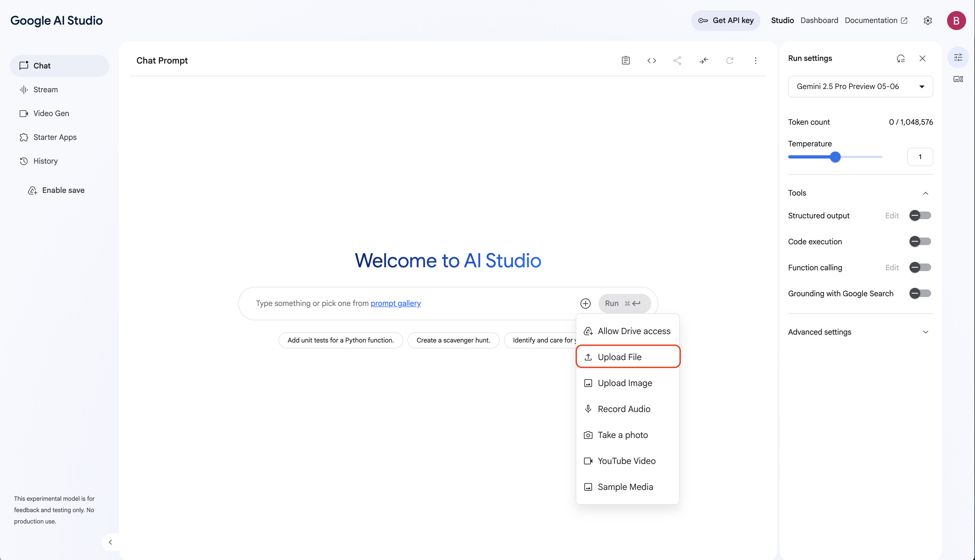Open the Gemini 2.5 Pro model dropdown
This screenshot has height=560, width=975.
[x=860, y=87]
